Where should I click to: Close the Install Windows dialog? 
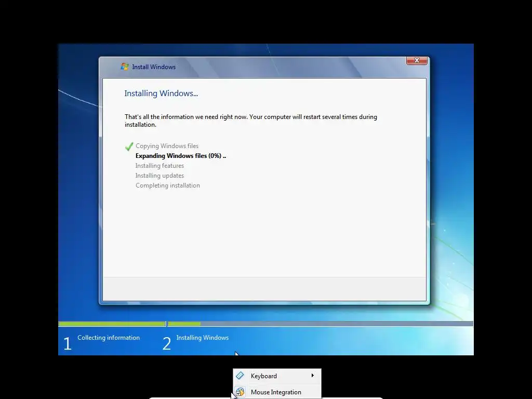[x=417, y=60]
